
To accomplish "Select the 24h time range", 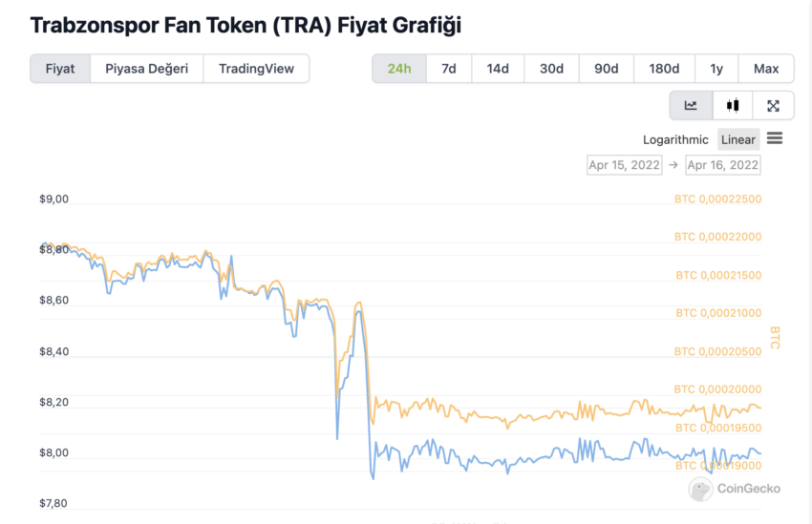I will coord(399,69).
